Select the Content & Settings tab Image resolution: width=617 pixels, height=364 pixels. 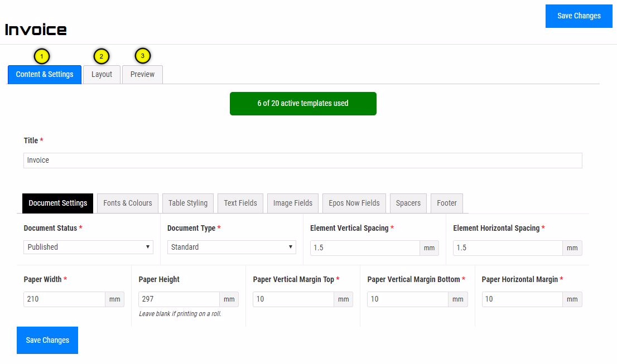pyautogui.click(x=45, y=75)
